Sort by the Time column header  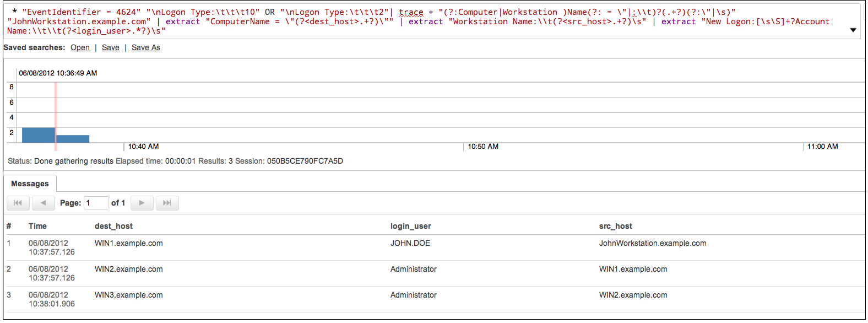[37, 226]
